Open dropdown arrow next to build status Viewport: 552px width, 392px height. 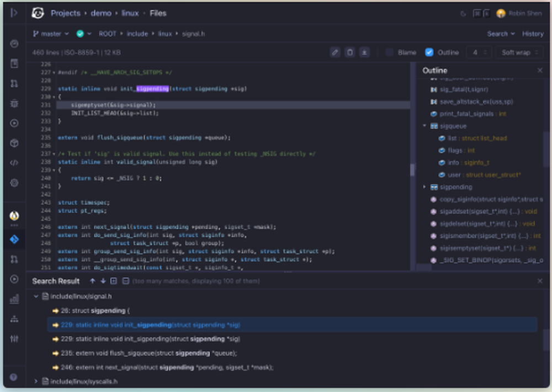(x=89, y=34)
